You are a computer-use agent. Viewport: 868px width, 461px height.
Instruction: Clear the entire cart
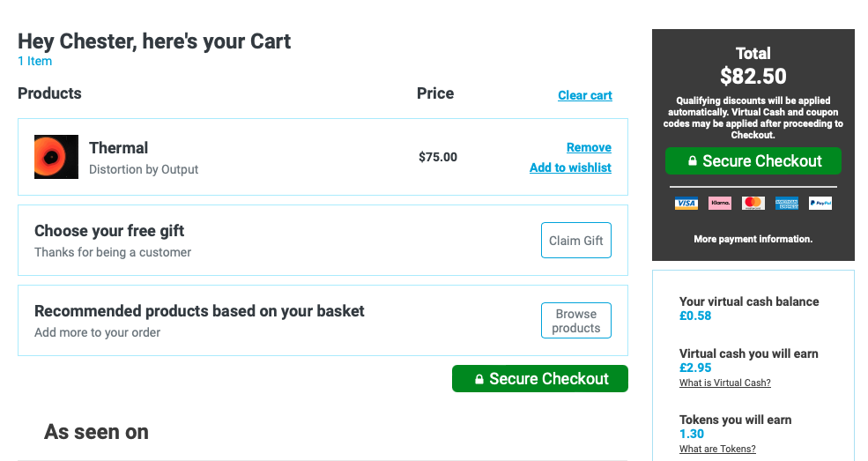click(584, 95)
